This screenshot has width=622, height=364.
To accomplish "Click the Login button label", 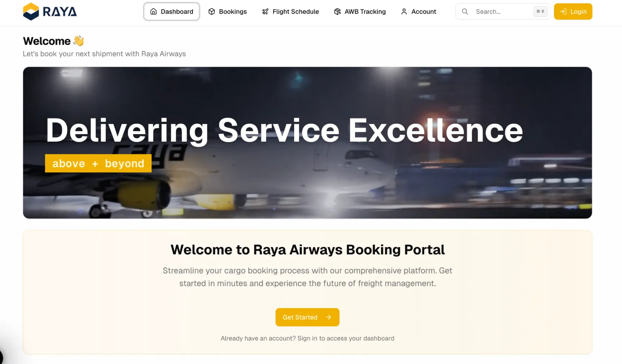I will click(x=578, y=12).
